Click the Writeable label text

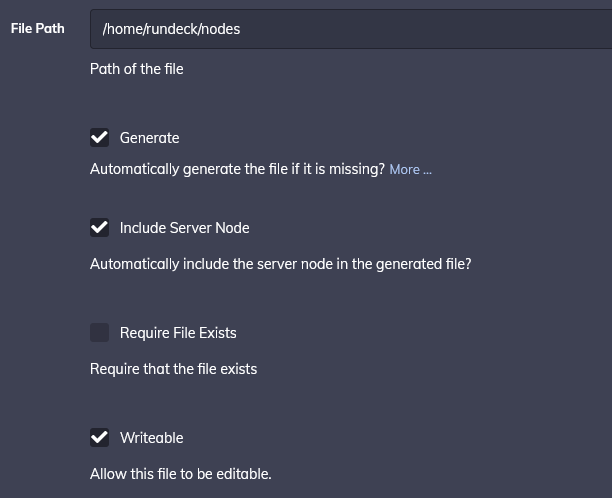[151, 438]
